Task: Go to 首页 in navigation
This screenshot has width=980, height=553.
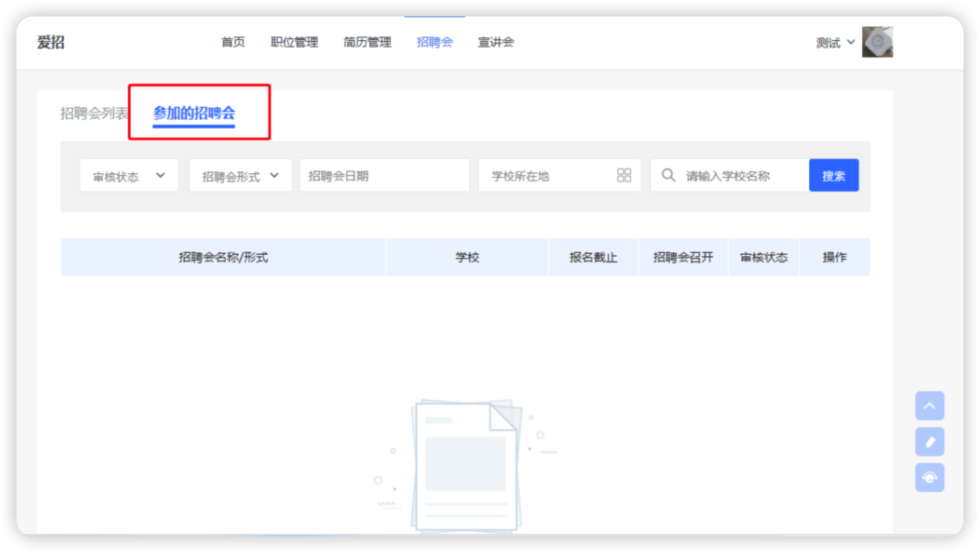Action: click(233, 42)
